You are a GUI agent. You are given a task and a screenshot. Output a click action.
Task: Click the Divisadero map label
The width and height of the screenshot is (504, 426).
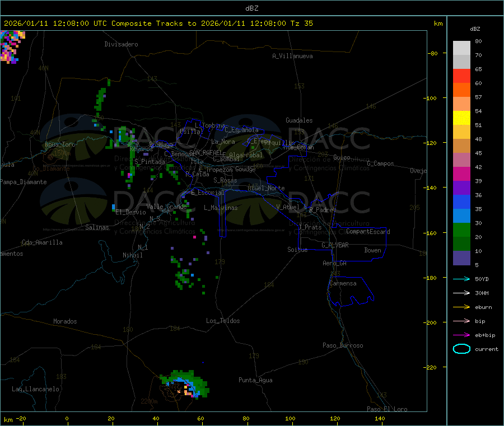(x=121, y=44)
